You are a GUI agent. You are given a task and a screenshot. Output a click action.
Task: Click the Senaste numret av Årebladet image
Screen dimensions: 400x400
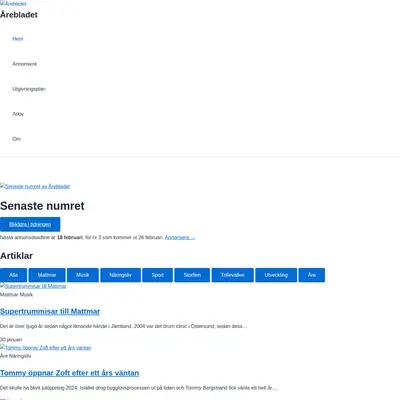click(x=35, y=186)
